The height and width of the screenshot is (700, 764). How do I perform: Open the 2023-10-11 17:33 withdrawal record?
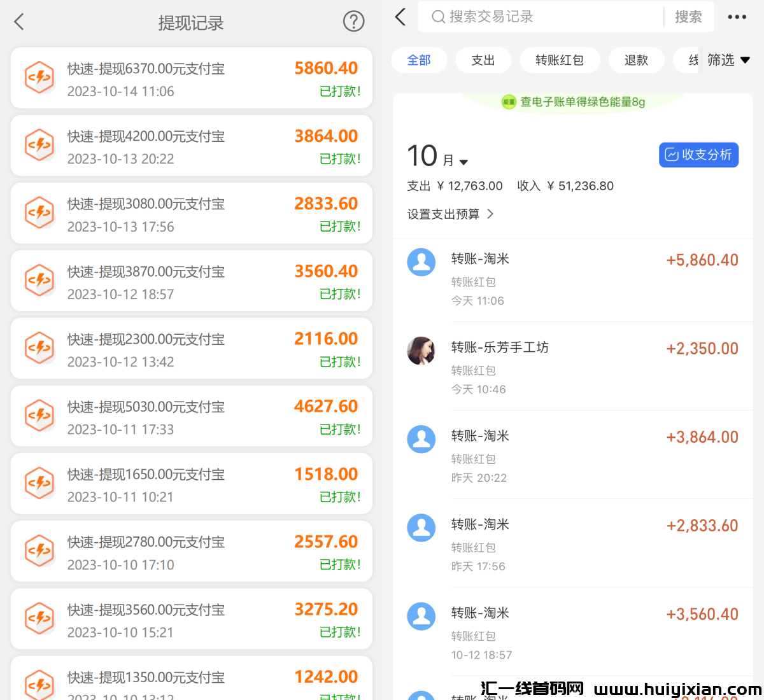coord(191,417)
